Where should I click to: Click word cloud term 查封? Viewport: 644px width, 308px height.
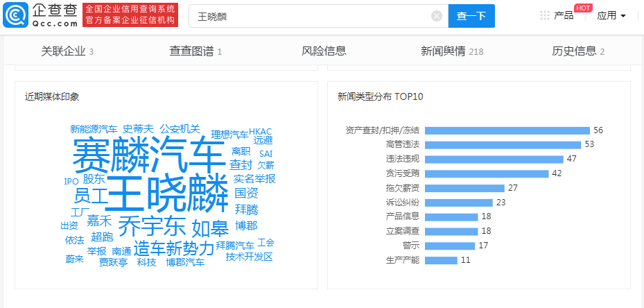241,165
